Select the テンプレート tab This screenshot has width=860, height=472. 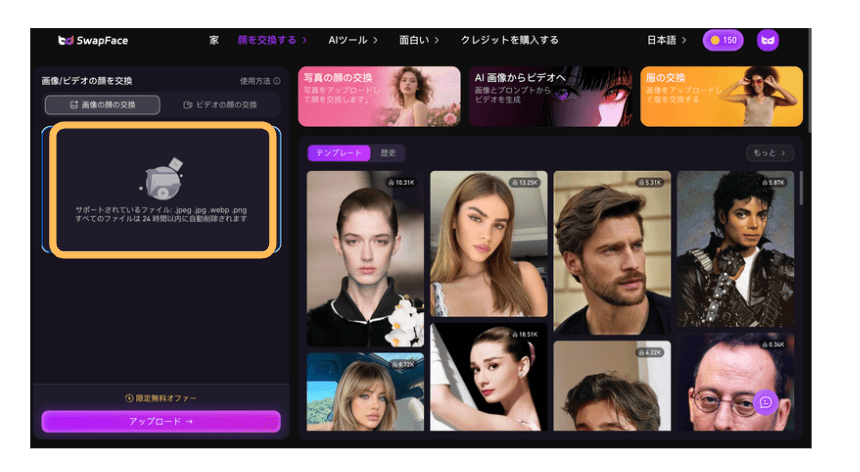click(x=339, y=153)
